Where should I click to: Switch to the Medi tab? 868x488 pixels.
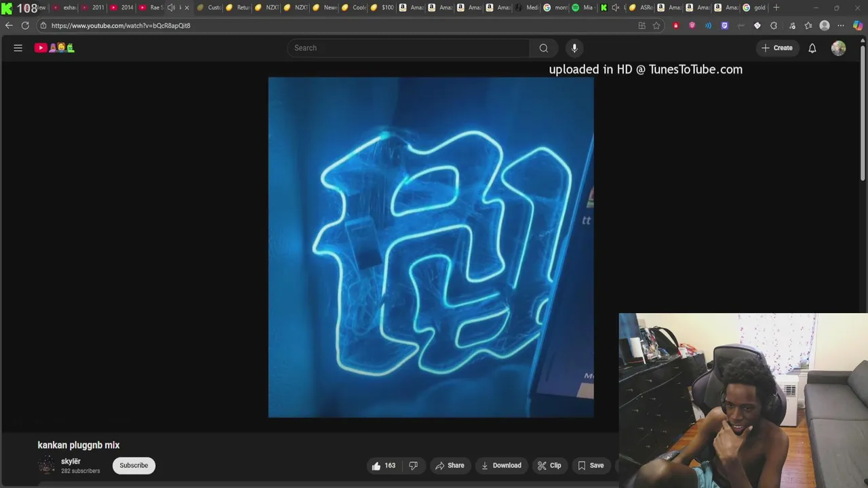(528, 7)
